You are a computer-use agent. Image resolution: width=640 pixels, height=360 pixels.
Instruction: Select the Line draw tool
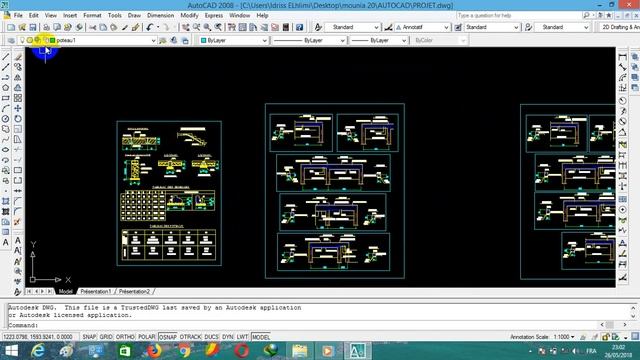tap(6, 57)
